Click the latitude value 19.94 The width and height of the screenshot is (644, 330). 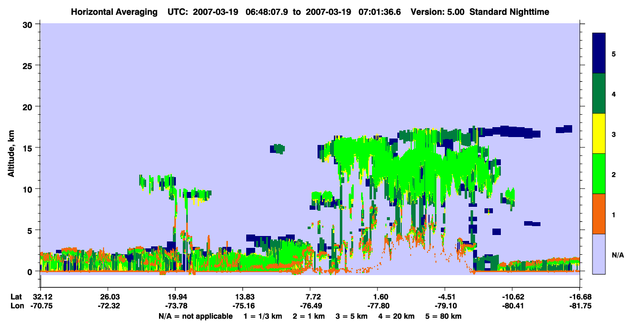pyautogui.click(x=175, y=297)
